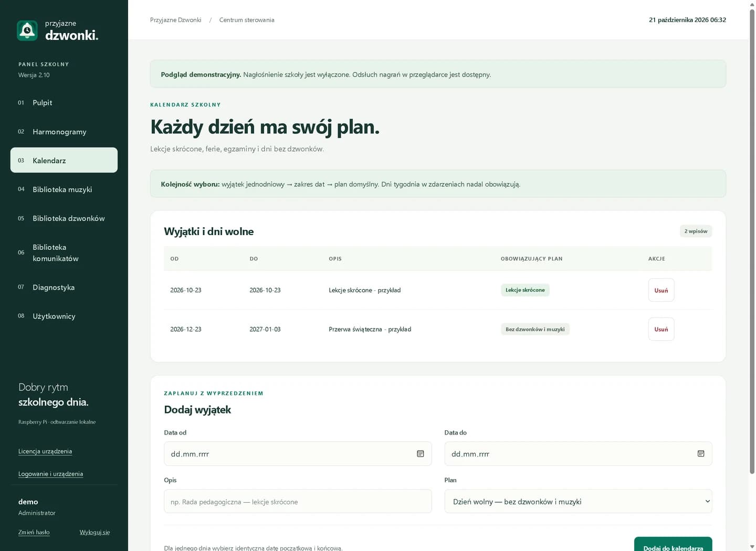Remove the Przerwa świąteczna entry with Usuń
The image size is (756, 551).
[x=661, y=329]
